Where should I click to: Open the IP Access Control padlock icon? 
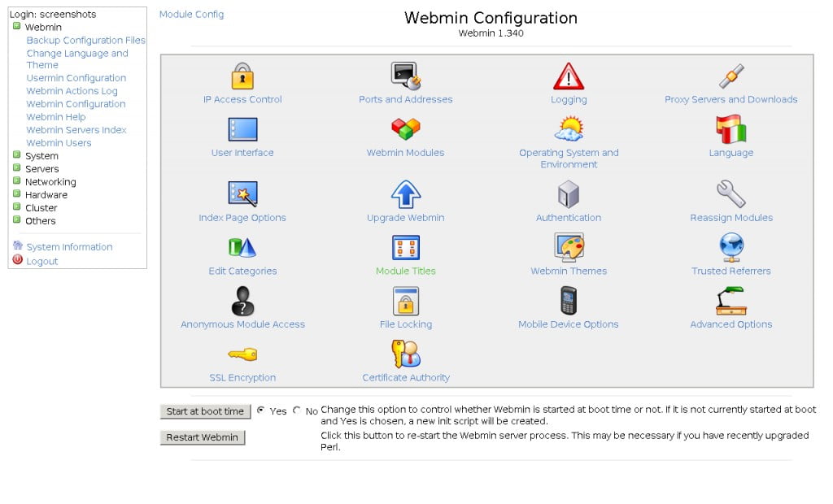click(x=242, y=76)
